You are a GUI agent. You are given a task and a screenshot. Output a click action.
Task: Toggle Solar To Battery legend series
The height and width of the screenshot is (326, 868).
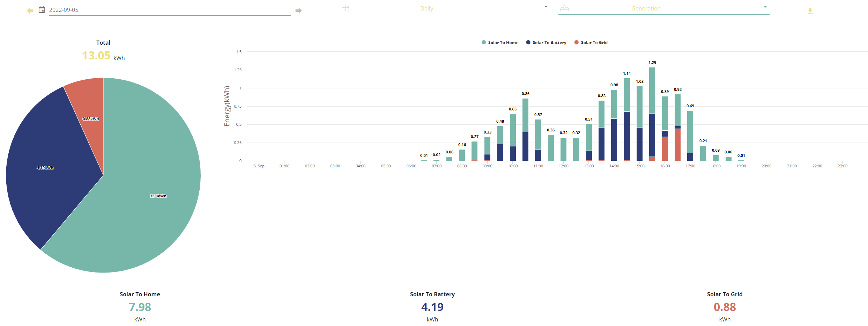[546, 43]
